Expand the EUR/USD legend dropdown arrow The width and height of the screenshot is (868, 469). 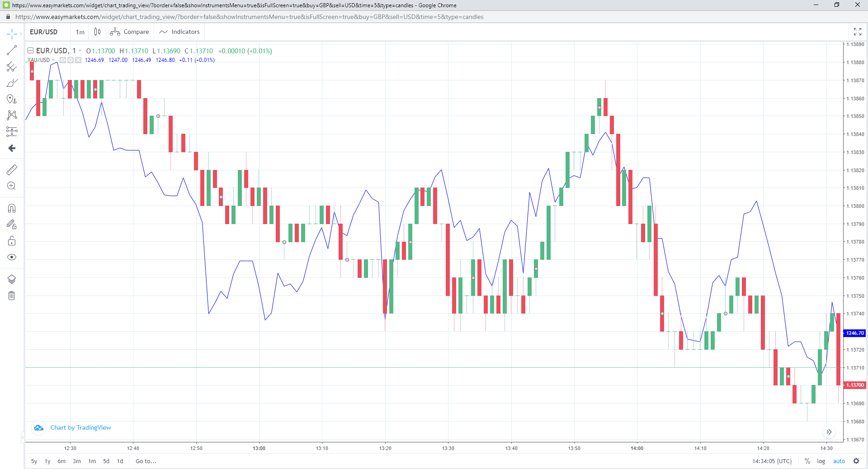[80, 51]
